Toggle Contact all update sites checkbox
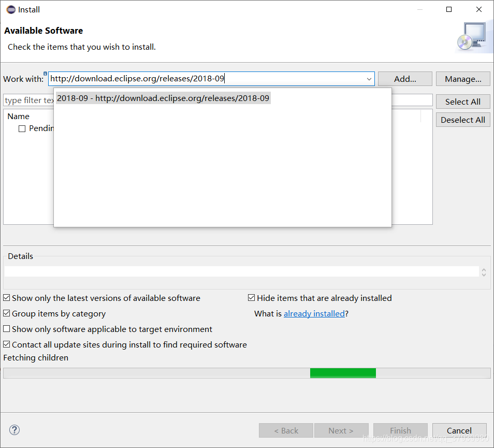This screenshot has height=448, width=494. (7, 344)
